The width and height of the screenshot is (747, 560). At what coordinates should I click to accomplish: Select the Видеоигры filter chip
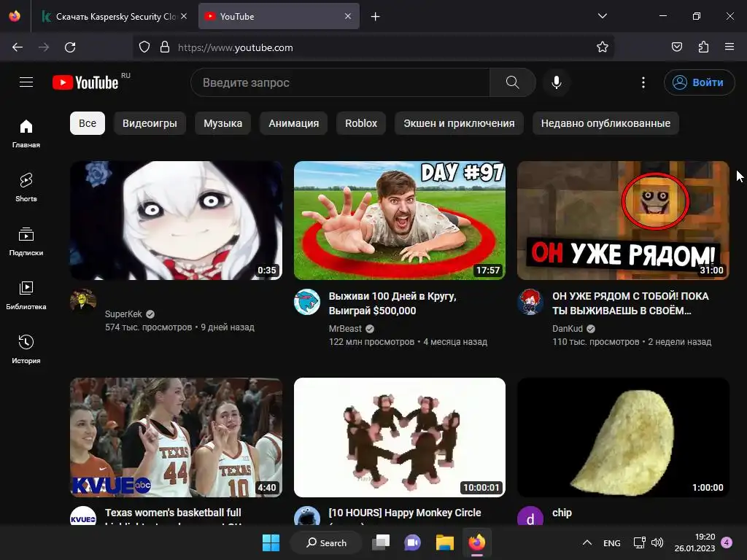pos(150,123)
